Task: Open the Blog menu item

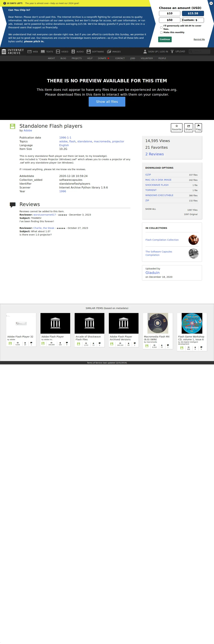Action: point(63,58)
